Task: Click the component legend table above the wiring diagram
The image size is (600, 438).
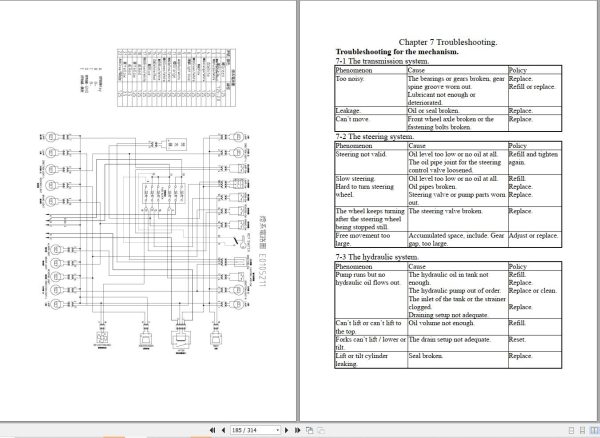Action: click(176, 77)
